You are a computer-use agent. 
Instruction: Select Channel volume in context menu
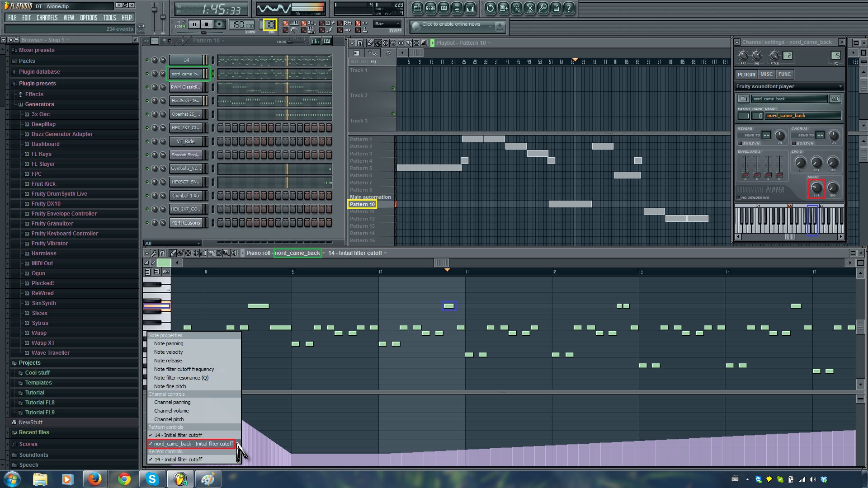click(x=171, y=411)
